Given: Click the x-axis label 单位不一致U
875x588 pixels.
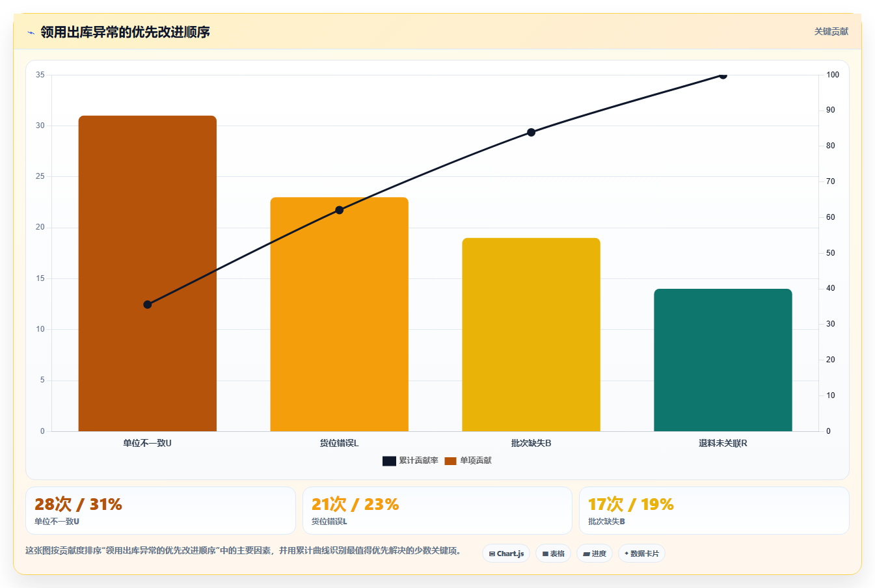Looking at the screenshot, I should pyautogui.click(x=148, y=443).
